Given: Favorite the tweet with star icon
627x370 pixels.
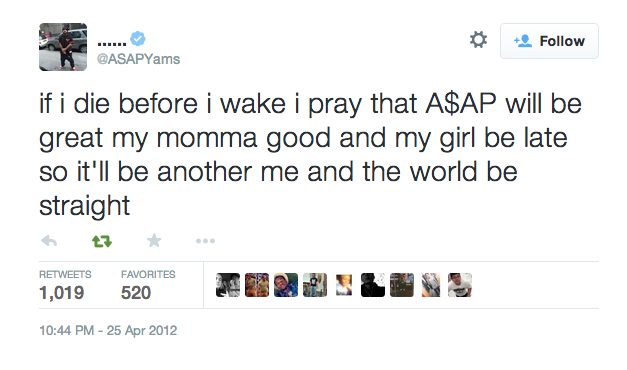Looking at the screenshot, I should [154, 240].
